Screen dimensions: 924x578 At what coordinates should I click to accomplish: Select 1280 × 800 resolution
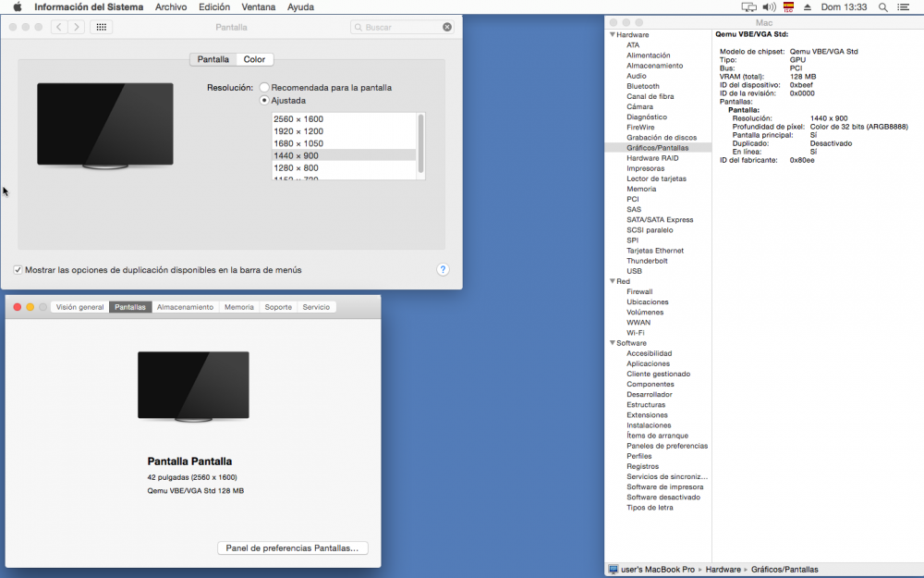[x=344, y=168]
